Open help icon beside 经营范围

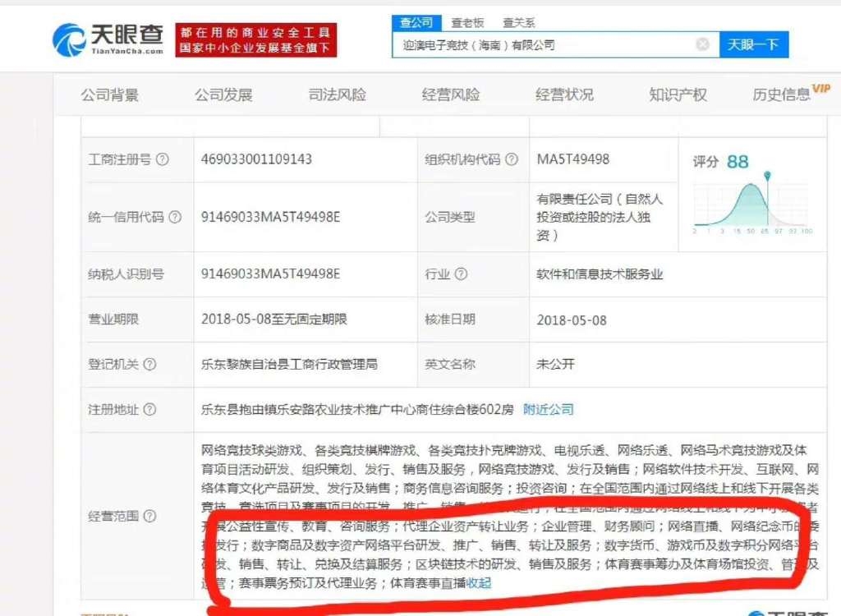tap(149, 516)
